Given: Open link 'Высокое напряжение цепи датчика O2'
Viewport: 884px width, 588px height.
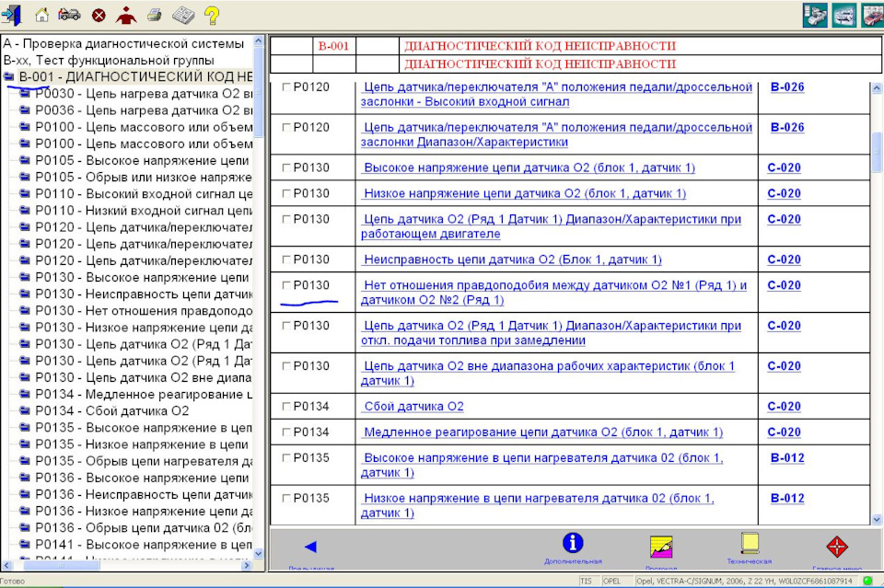Looking at the screenshot, I should point(529,168).
